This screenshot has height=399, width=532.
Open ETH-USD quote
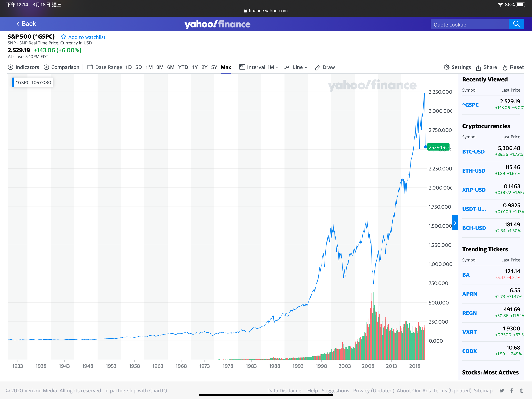pos(474,171)
